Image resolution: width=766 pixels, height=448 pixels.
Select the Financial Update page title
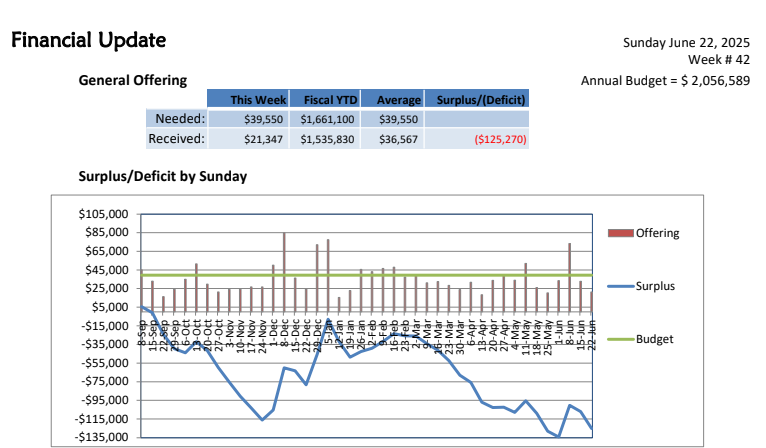[x=88, y=41]
